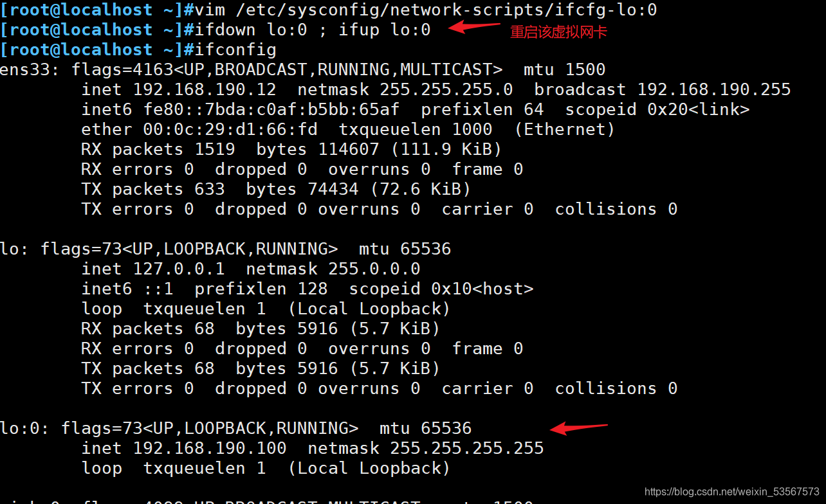826x504 pixels.
Task: Click the vim ifcfg-lo:0 command line
Action: [329, 10]
